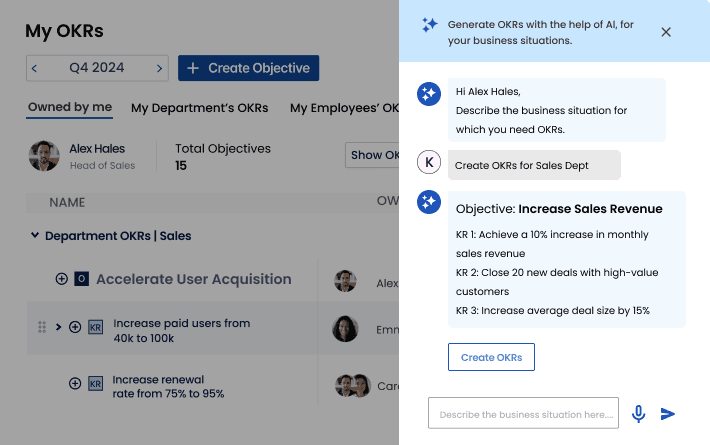Close the AI OKR generator panel
The height and width of the screenshot is (445, 710).
pos(666,32)
